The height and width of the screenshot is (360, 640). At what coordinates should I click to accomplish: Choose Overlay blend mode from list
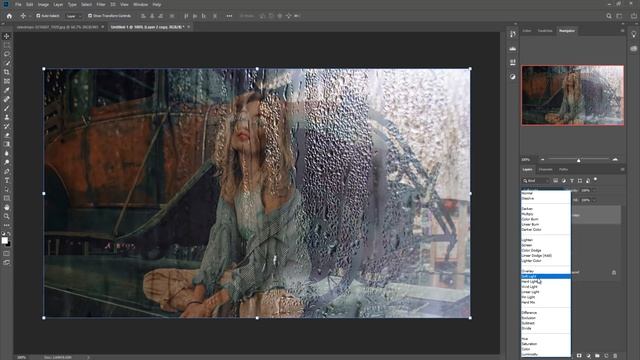coord(546,271)
